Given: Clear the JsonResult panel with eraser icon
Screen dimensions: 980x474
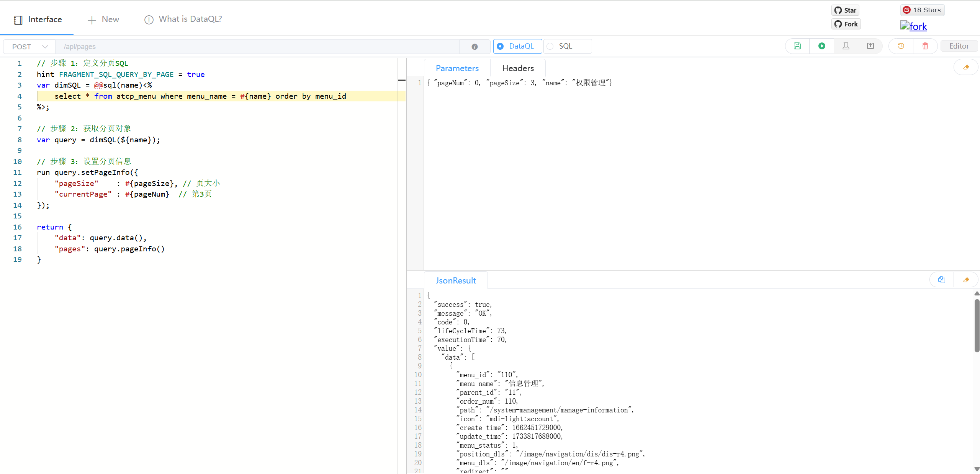Looking at the screenshot, I should pyautogui.click(x=966, y=280).
